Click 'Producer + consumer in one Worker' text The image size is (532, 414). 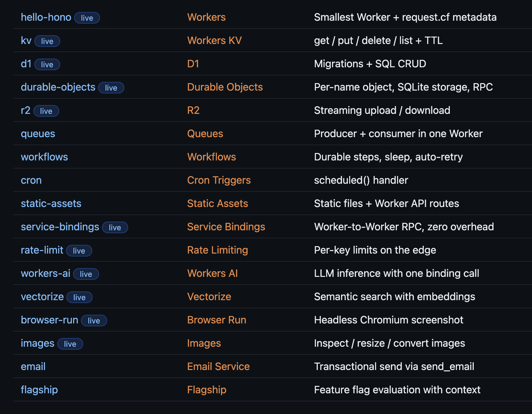pyautogui.click(x=398, y=134)
